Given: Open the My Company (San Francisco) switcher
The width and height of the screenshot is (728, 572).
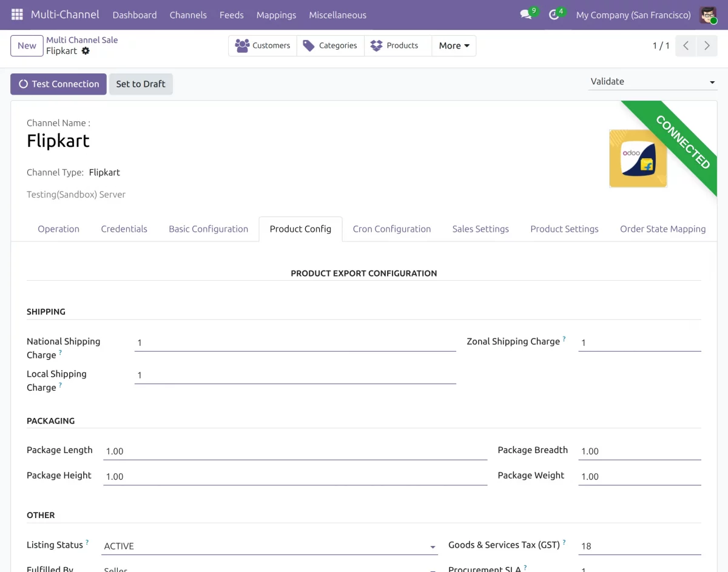Looking at the screenshot, I should tap(633, 15).
